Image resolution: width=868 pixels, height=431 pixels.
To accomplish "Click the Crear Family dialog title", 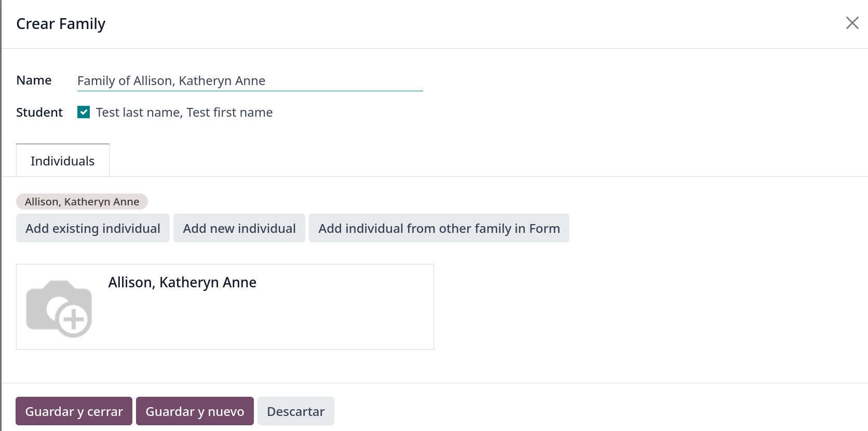I will pyautogui.click(x=61, y=24).
